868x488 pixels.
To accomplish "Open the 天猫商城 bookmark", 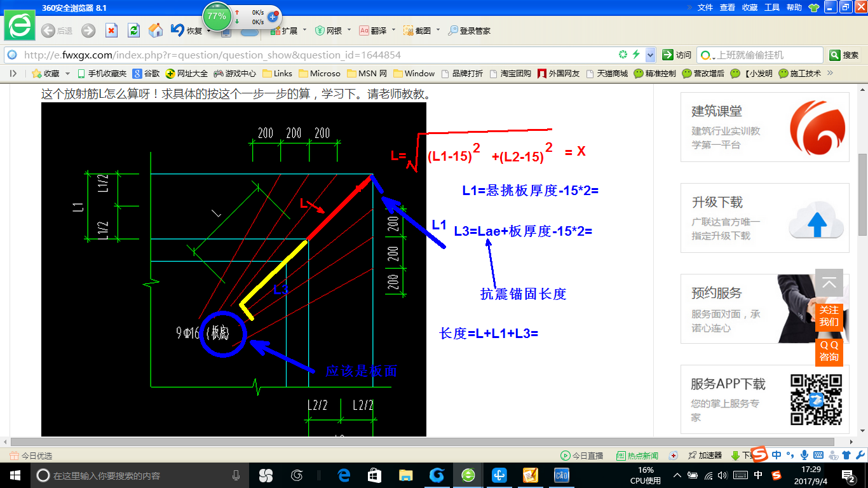I will click(607, 73).
